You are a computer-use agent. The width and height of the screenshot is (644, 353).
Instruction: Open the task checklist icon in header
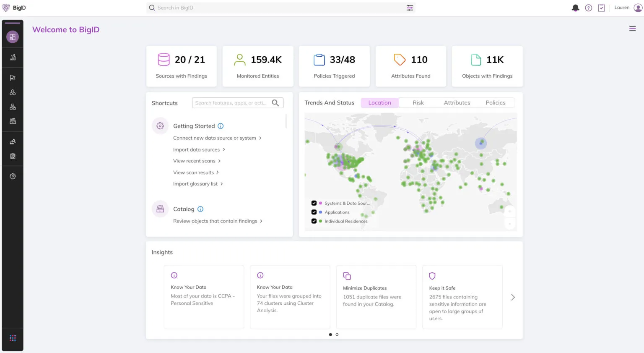[601, 8]
